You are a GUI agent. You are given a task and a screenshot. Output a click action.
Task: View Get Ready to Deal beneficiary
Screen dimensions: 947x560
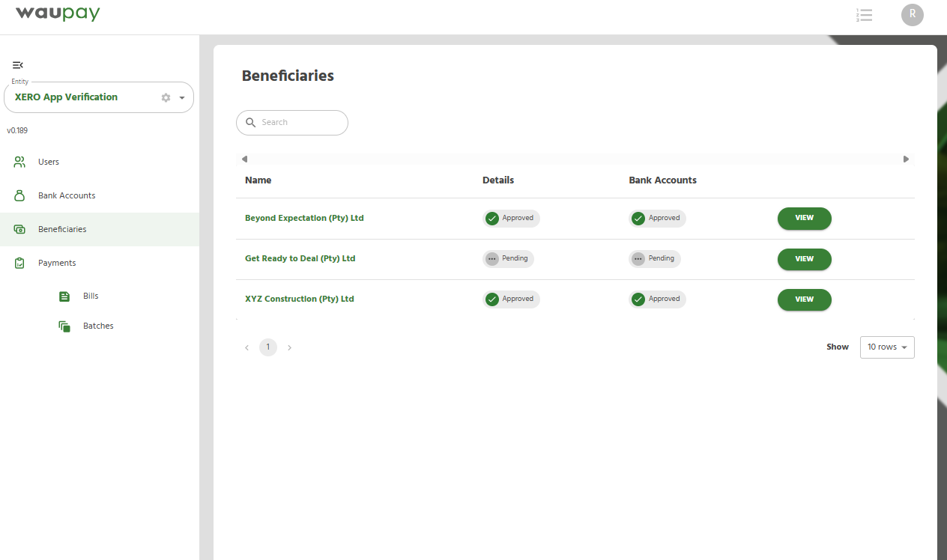pos(805,259)
